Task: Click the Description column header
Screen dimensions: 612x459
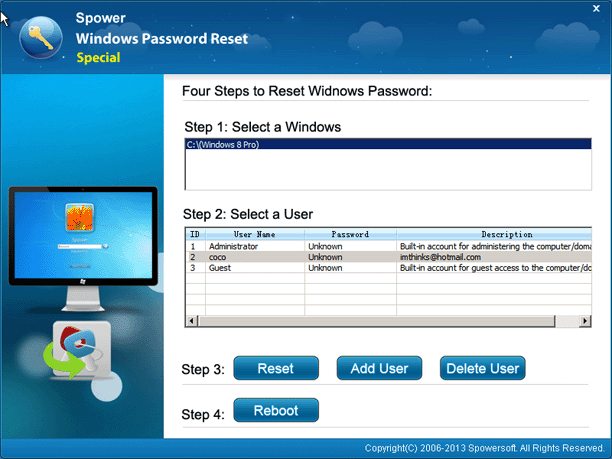Action: tap(494, 234)
